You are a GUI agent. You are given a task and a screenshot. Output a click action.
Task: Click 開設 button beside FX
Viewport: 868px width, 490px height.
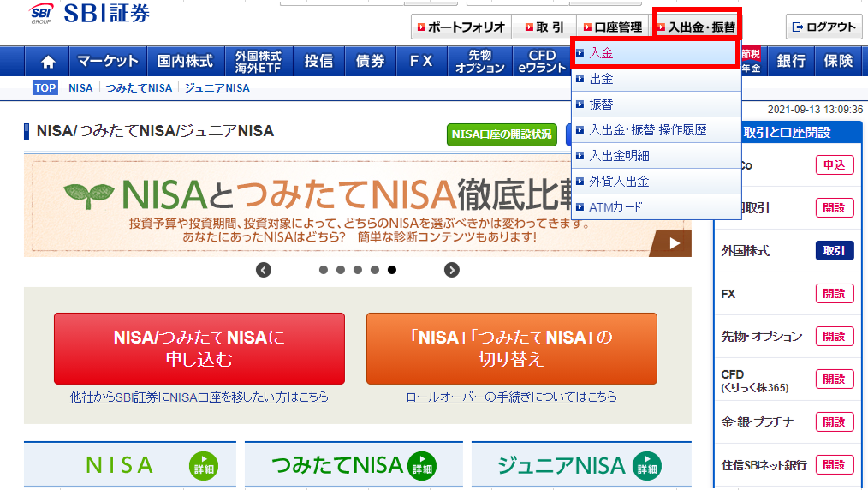(835, 294)
